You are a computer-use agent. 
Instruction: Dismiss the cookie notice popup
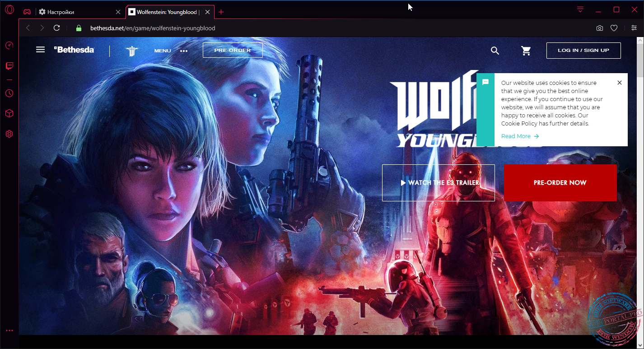(x=620, y=83)
